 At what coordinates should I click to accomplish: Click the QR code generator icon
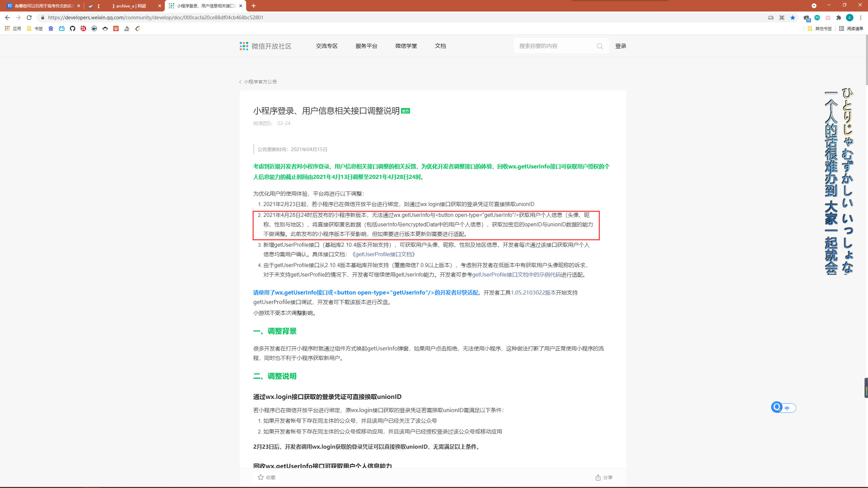point(782,18)
